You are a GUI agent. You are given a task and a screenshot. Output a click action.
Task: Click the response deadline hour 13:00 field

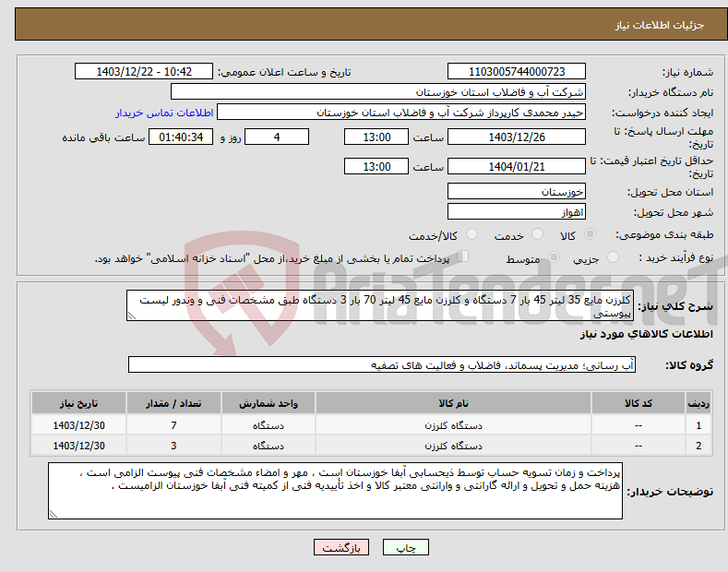coord(376,137)
